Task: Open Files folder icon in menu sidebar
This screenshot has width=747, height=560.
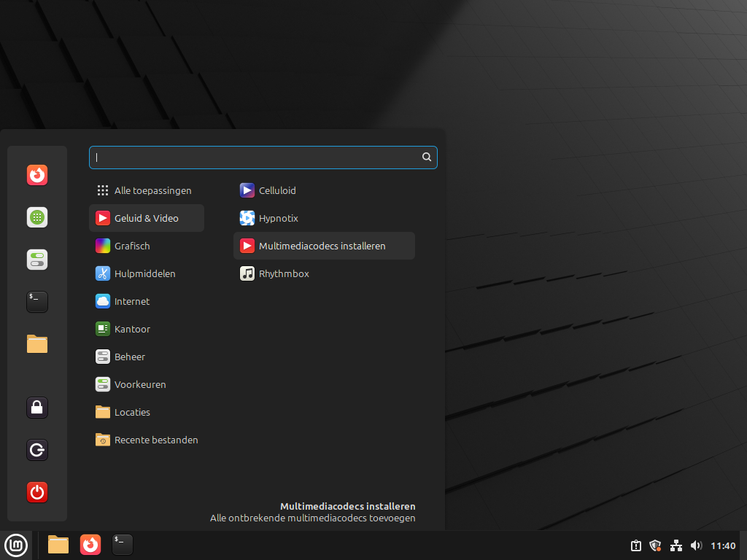Action: pos(37,344)
